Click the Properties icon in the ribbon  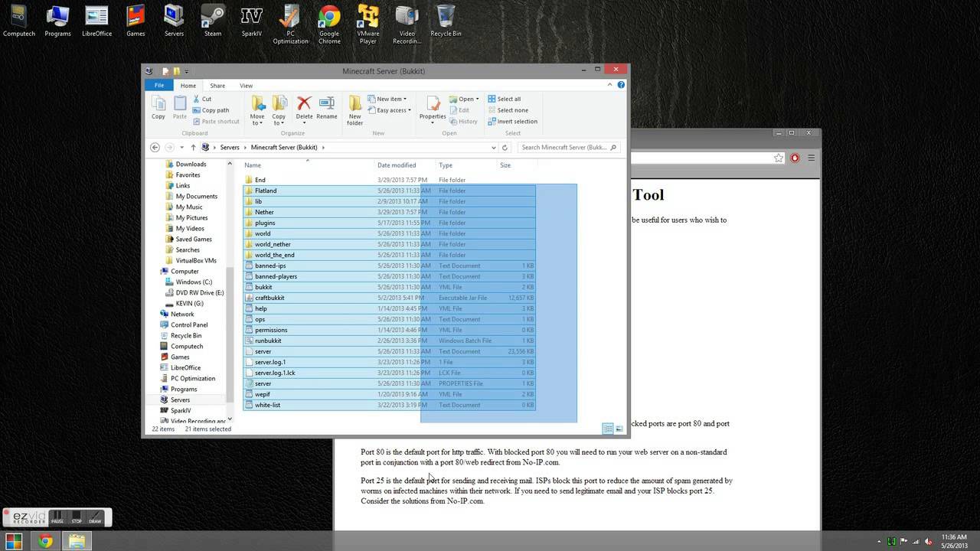point(433,108)
